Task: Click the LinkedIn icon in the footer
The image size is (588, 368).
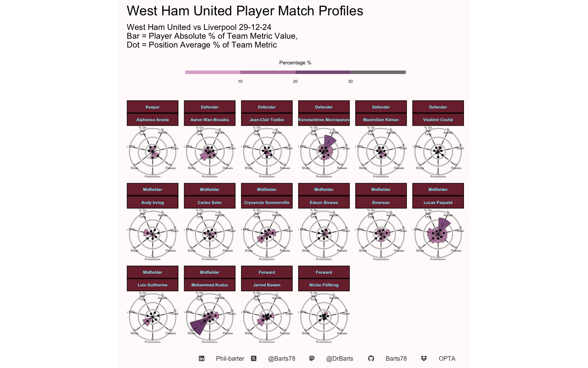Action: 201,358
